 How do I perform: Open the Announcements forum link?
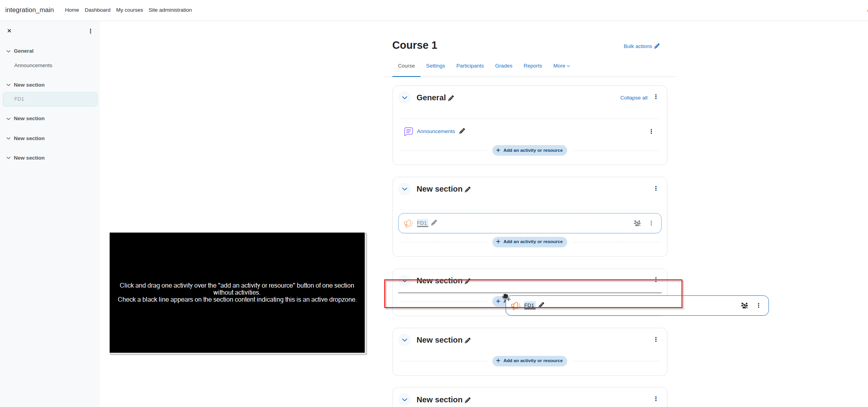click(436, 132)
